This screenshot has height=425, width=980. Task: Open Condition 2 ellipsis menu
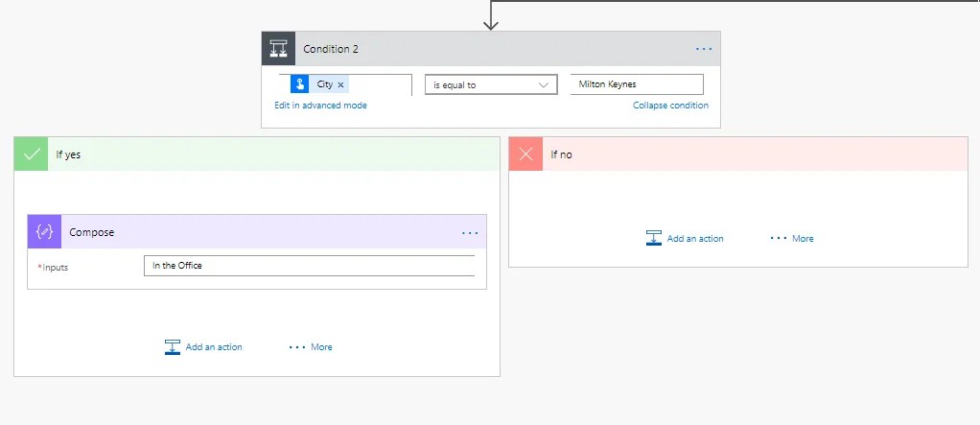coord(704,49)
